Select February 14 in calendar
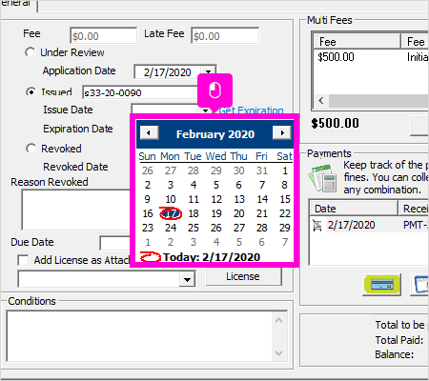429x381 pixels. [262, 199]
